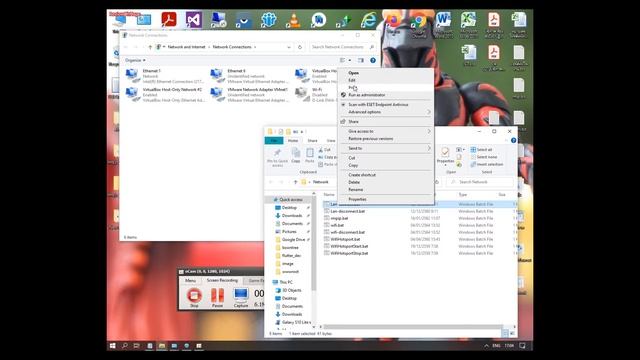
Task: Click Capture button in oCam
Action: point(241,297)
